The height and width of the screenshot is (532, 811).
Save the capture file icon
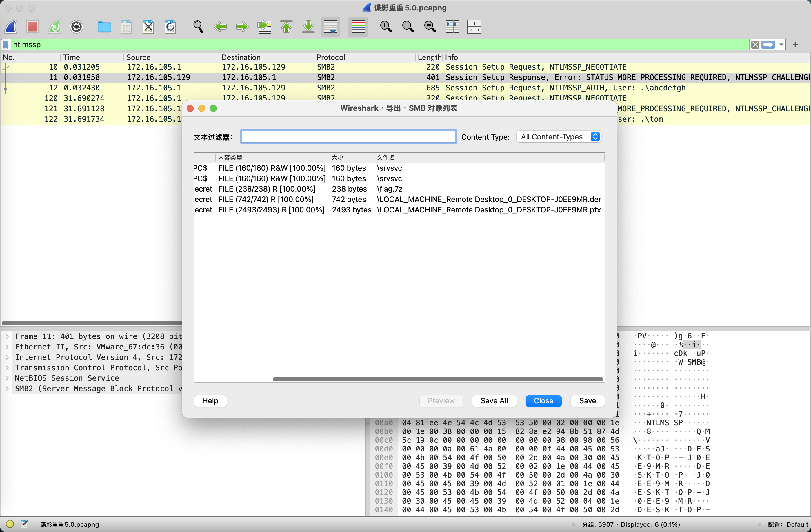(126, 27)
